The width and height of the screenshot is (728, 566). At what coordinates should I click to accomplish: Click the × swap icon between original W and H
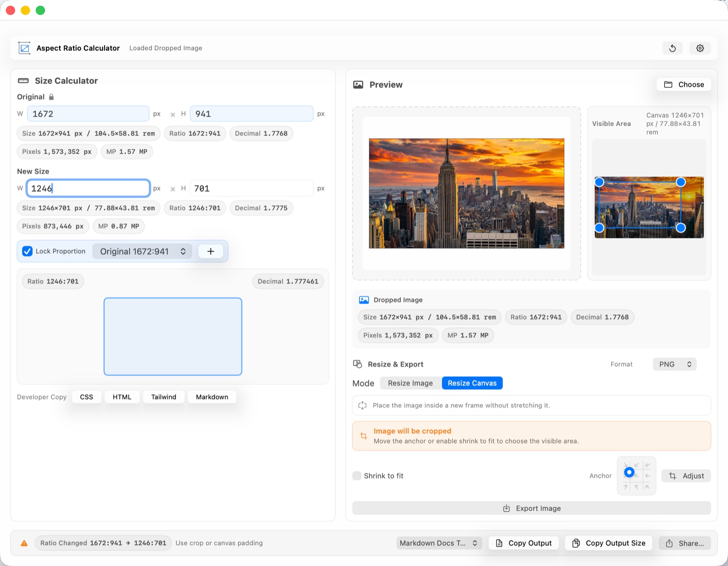point(172,114)
